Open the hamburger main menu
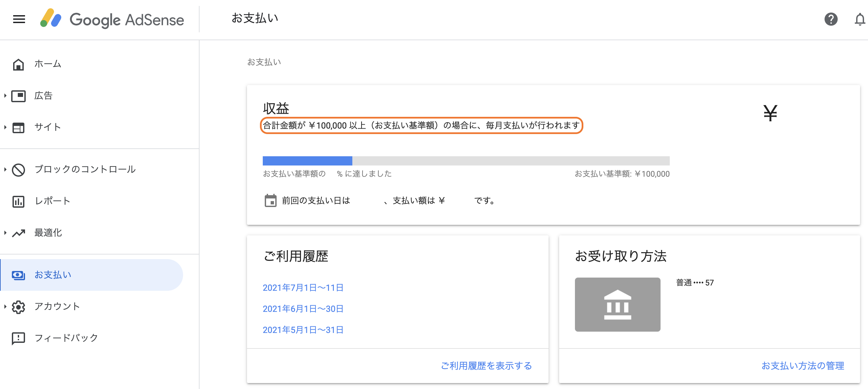Image resolution: width=868 pixels, height=389 pixels. [x=19, y=19]
